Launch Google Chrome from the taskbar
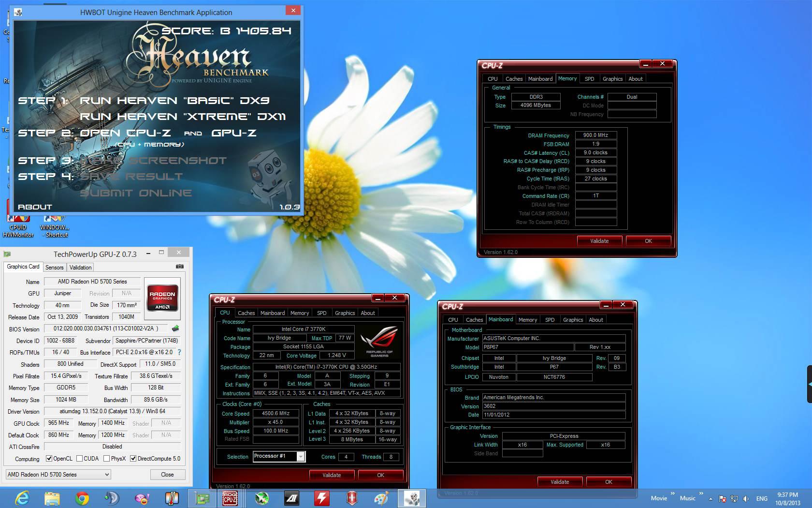812x508 pixels. click(x=82, y=498)
